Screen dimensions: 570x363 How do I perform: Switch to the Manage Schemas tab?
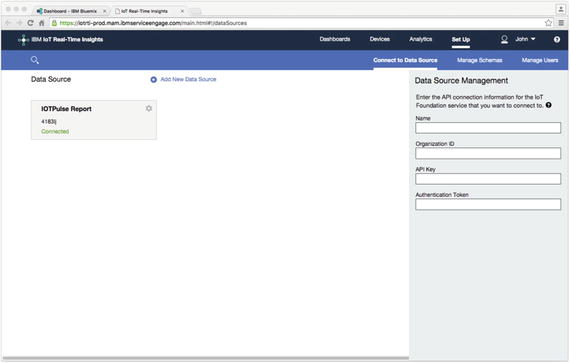479,60
